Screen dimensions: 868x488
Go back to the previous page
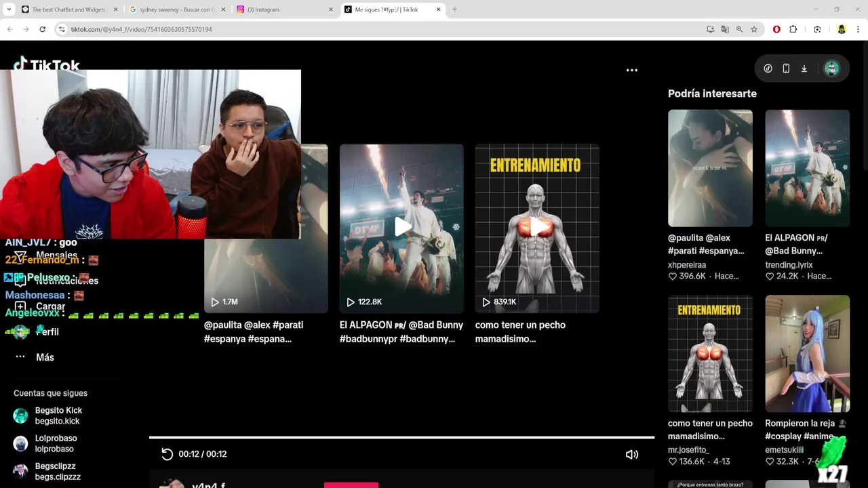pyautogui.click(x=9, y=29)
